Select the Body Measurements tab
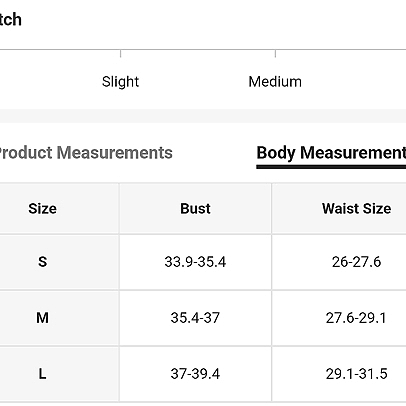Viewport: 406px width, 406px height. (x=331, y=153)
